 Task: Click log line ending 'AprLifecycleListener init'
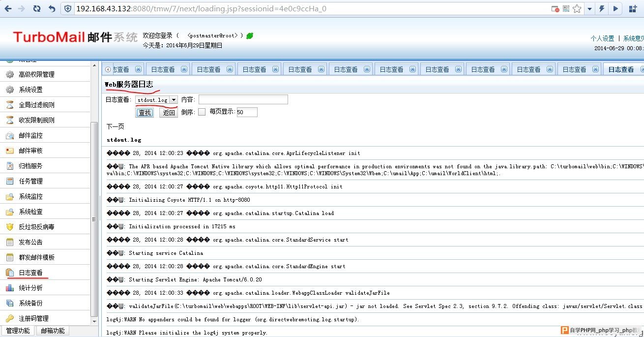pos(234,153)
